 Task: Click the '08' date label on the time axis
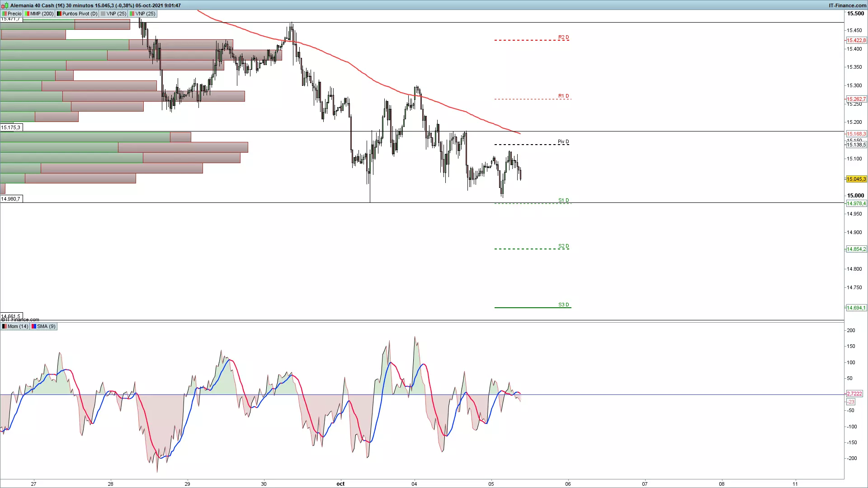[x=722, y=483]
